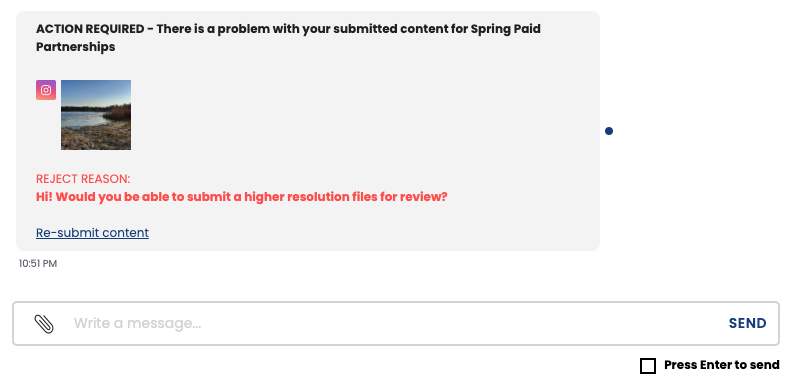Click the ACTION REQUIRED message heading
Screen dimensions: 789x382
point(288,38)
